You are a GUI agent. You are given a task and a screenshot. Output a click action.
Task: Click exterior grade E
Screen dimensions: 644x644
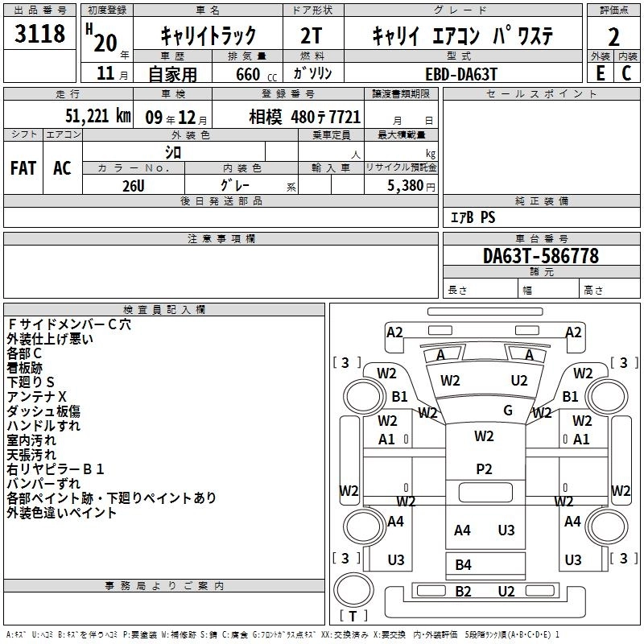coord(601,73)
